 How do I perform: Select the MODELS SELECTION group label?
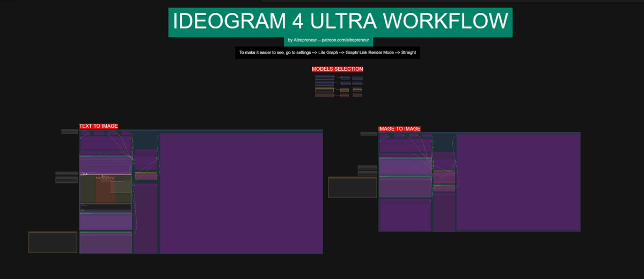[338, 69]
